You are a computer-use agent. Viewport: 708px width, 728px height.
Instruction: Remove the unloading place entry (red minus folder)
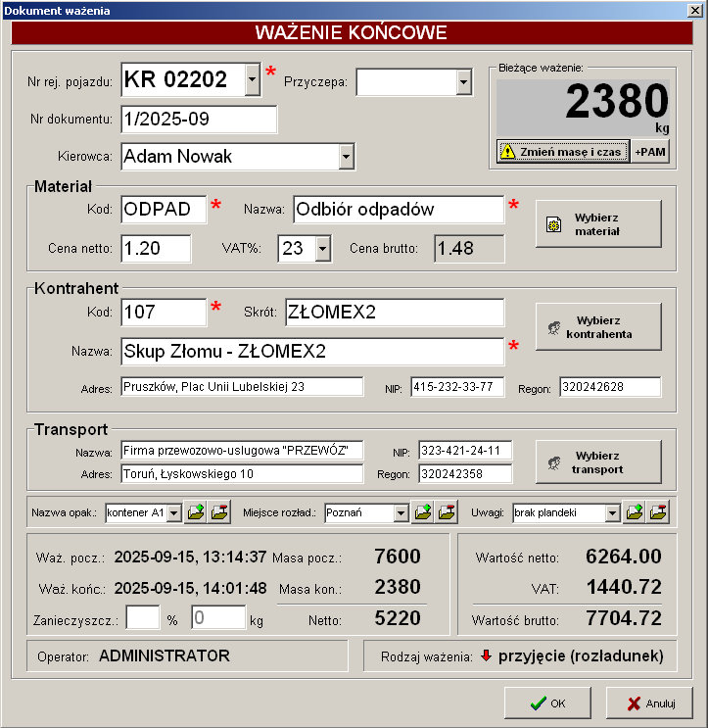(447, 512)
